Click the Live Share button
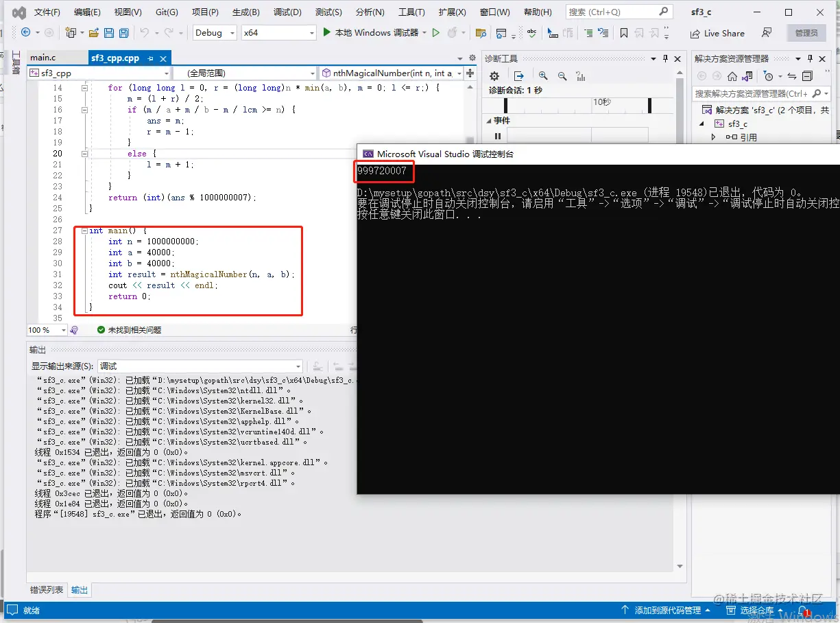This screenshot has width=840, height=623. [717, 33]
